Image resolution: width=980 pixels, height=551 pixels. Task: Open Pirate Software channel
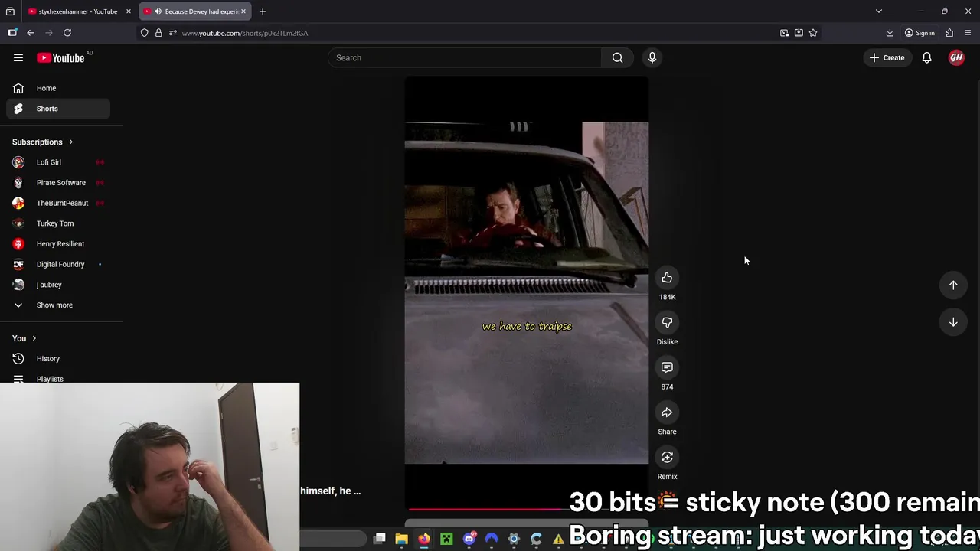58,183
